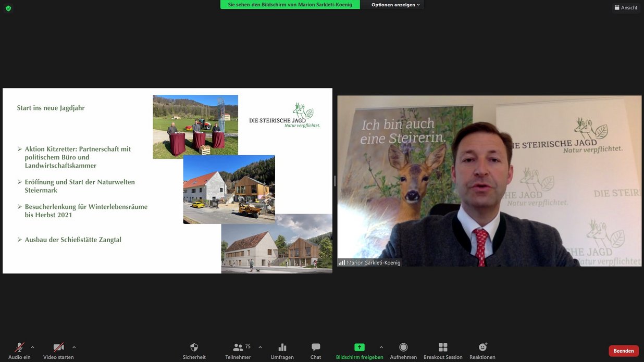Open the Teilnehmer participants panel

coord(238,347)
